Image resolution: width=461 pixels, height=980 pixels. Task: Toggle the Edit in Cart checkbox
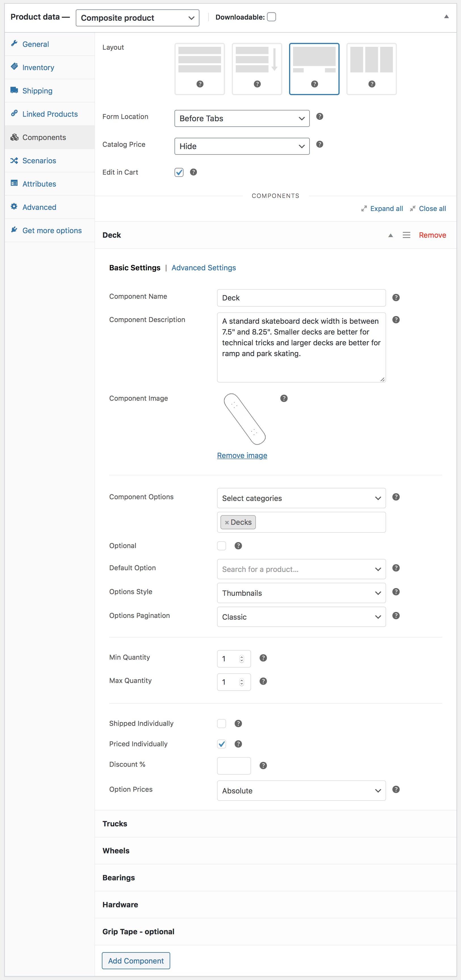point(179,172)
